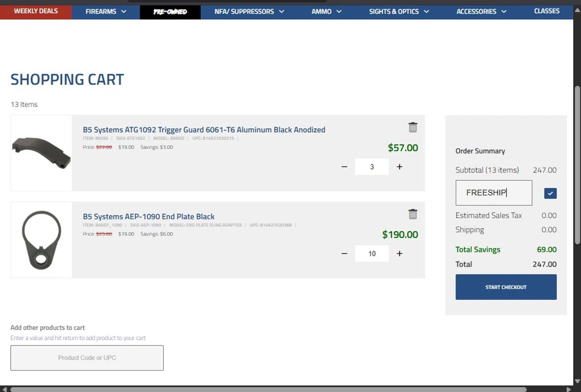
Task: Select the 13 Items count text
Action: (x=24, y=104)
